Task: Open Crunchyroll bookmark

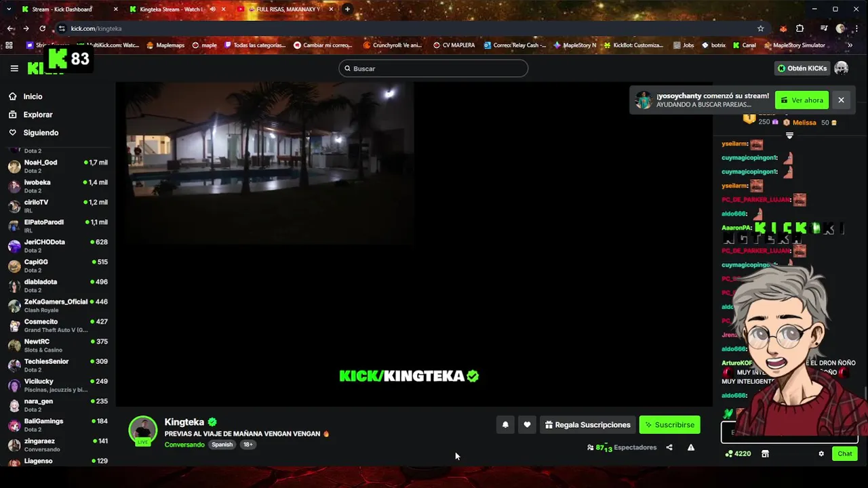Action: pyautogui.click(x=393, y=45)
